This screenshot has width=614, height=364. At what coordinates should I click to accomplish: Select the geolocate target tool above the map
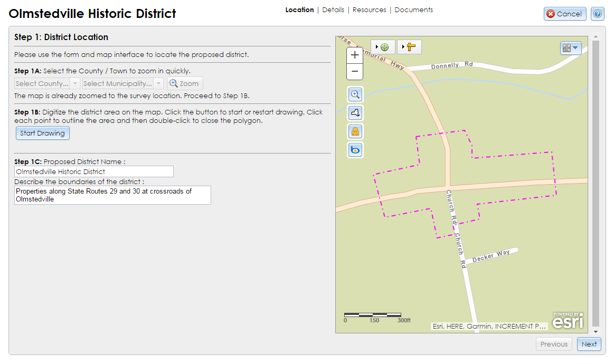[384, 46]
